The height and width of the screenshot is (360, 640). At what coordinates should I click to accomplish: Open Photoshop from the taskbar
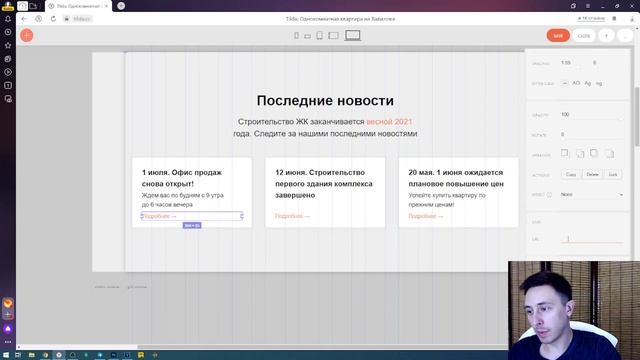pos(113,355)
